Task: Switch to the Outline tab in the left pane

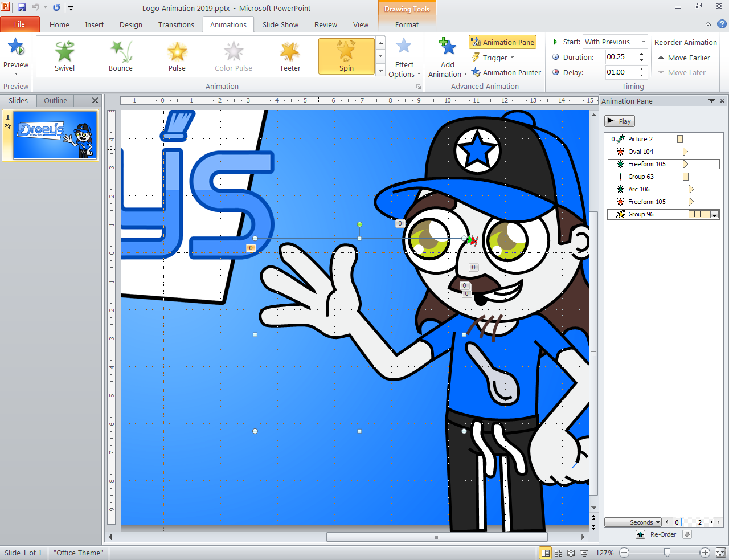Action: 56,101
